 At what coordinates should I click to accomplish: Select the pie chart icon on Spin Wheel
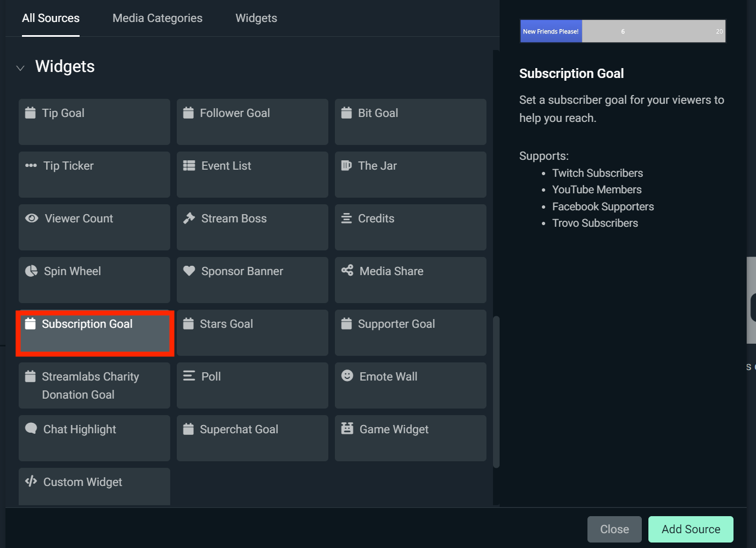point(31,270)
